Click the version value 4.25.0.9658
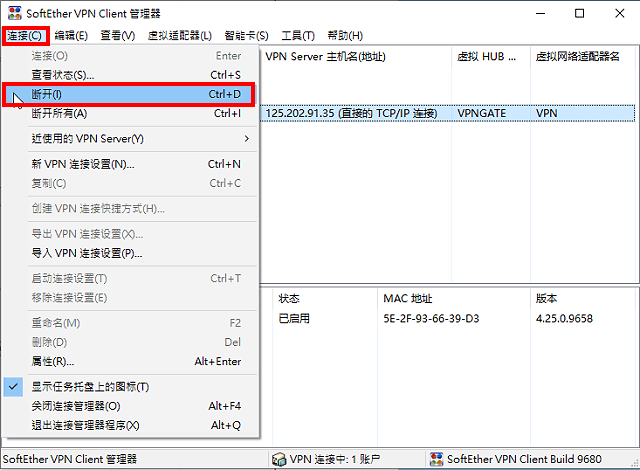Image resolution: width=640 pixels, height=470 pixels. tap(564, 318)
